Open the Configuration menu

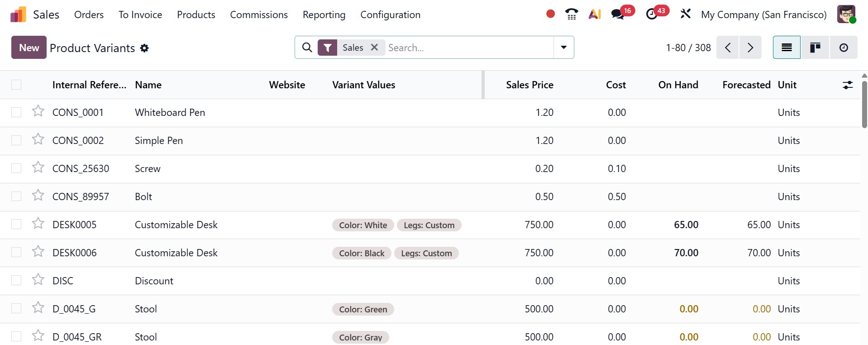(x=390, y=14)
